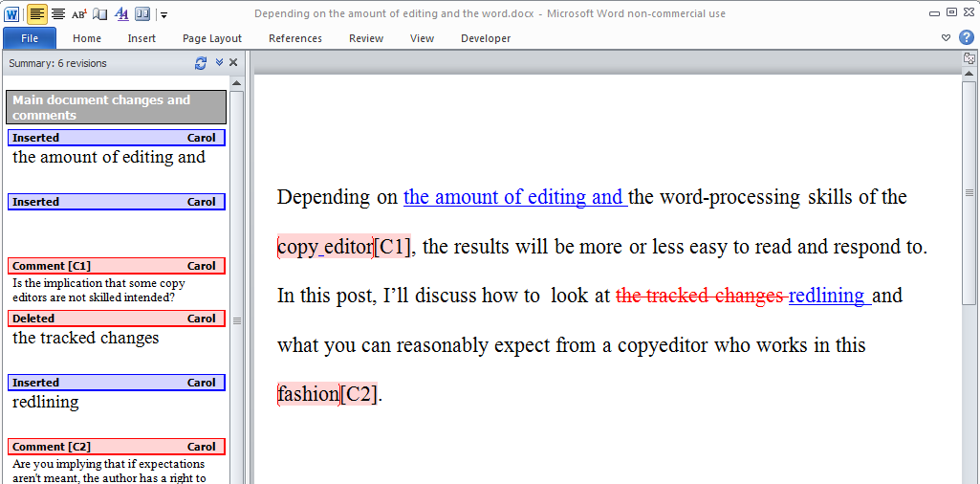Image resolution: width=980 pixels, height=484 pixels.
Task: Toggle the ruler button above the scrollbar
Action: 969,59
